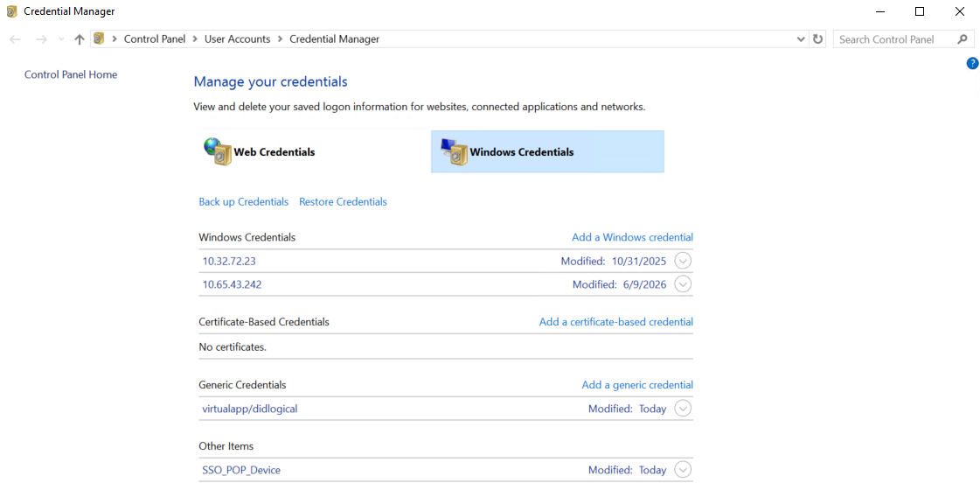Click the Web Credentials globe safe icon
This screenshot has height=497, width=980.
218,151
